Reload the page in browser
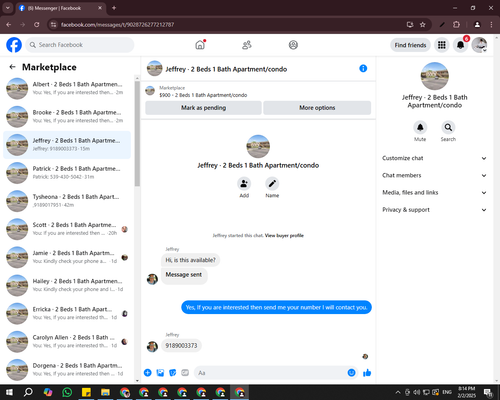Viewport: 500px width, 400px height. tap(37, 25)
